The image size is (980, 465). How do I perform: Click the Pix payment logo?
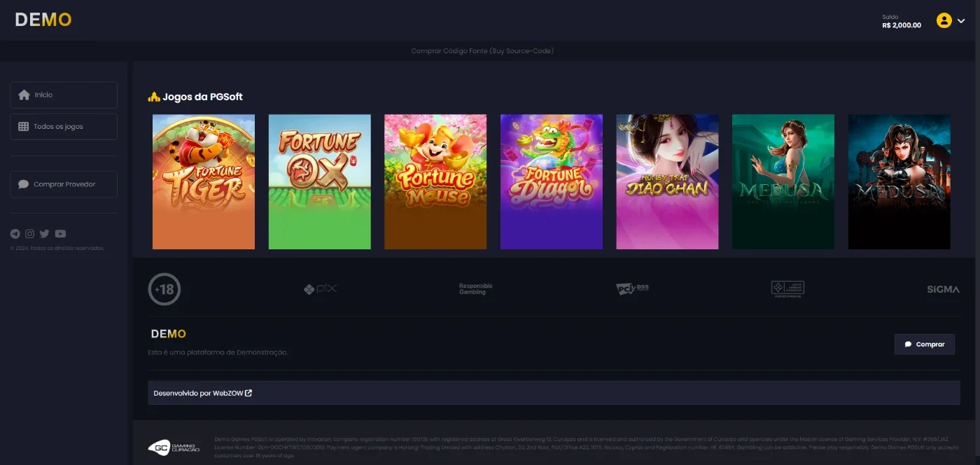click(321, 289)
